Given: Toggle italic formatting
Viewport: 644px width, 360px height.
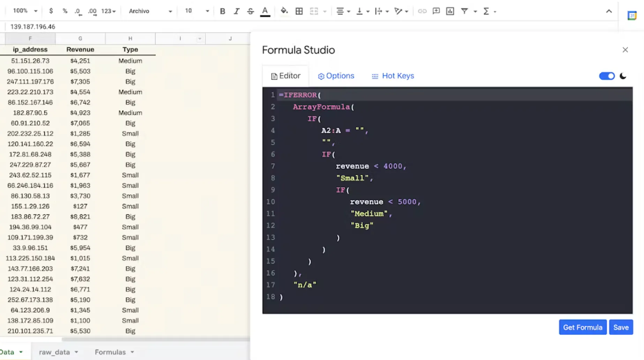Looking at the screenshot, I should point(236,11).
